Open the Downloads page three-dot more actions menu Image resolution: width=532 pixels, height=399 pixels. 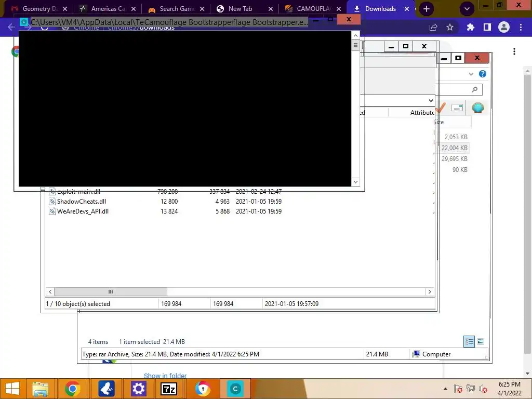point(514,51)
